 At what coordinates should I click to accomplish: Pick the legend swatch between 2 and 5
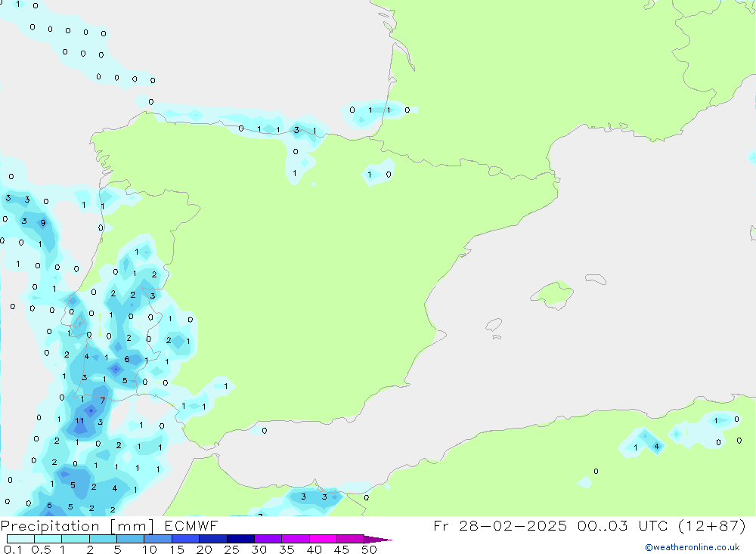tap(103, 539)
